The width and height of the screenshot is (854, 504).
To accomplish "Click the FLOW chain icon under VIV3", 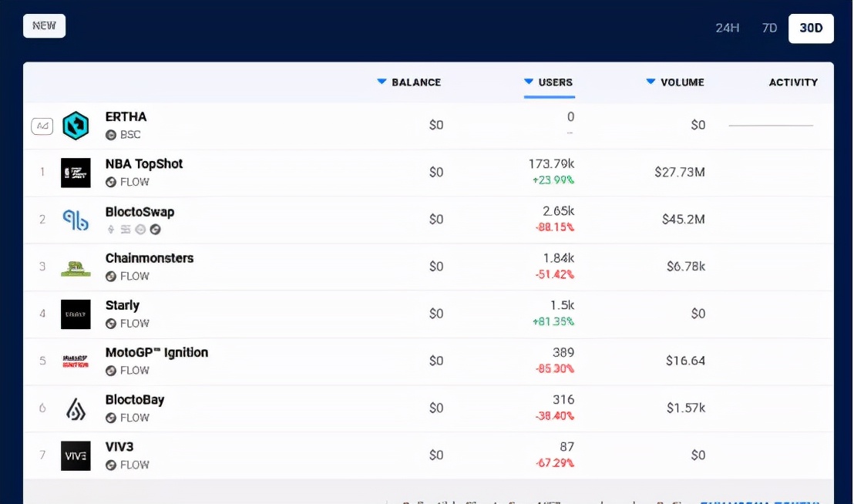I will [x=111, y=465].
